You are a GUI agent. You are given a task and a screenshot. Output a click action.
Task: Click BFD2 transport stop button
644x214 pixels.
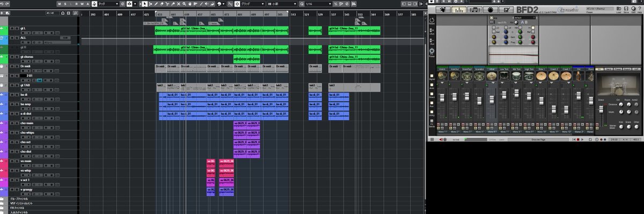click(578, 139)
